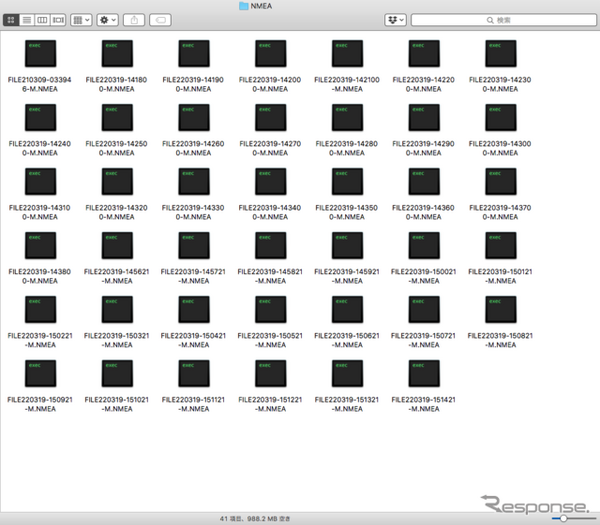Open thumbnail of FILE220319-150921-M.NMEA

pyautogui.click(x=41, y=373)
